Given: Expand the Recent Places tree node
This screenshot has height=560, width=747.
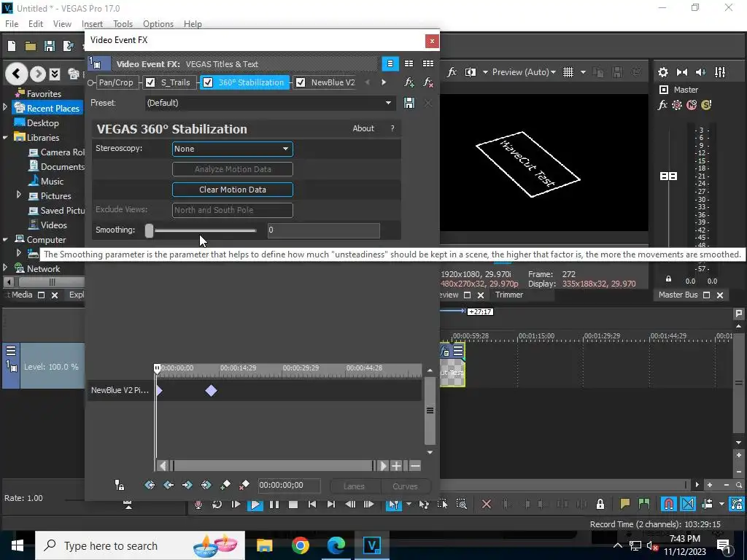Looking at the screenshot, I should tap(5, 108).
